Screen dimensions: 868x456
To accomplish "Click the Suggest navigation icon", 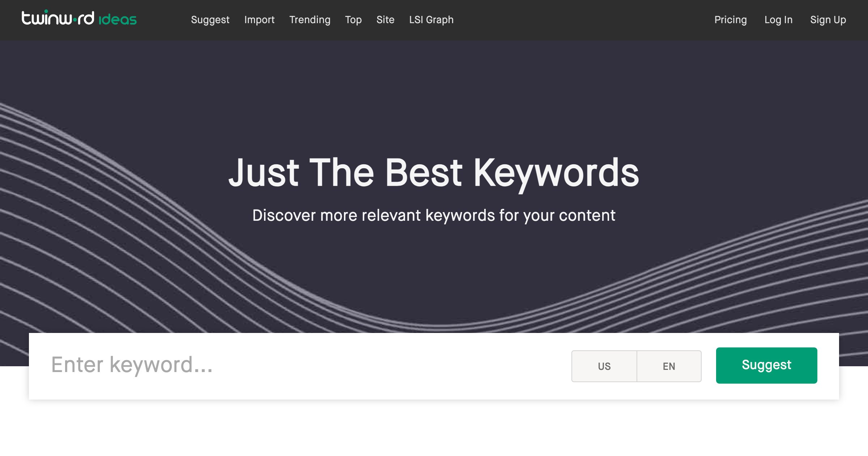I will (210, 20).
